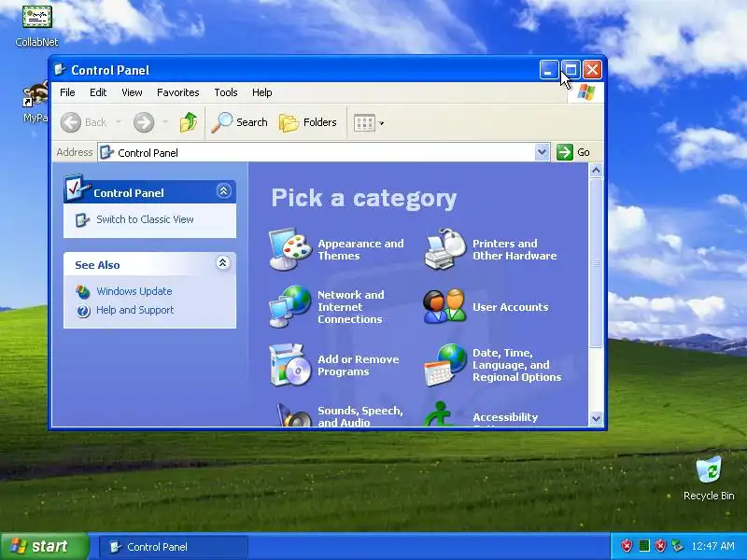
Task: Click the scrollbar down arrow
Action: tap(596, 418)
